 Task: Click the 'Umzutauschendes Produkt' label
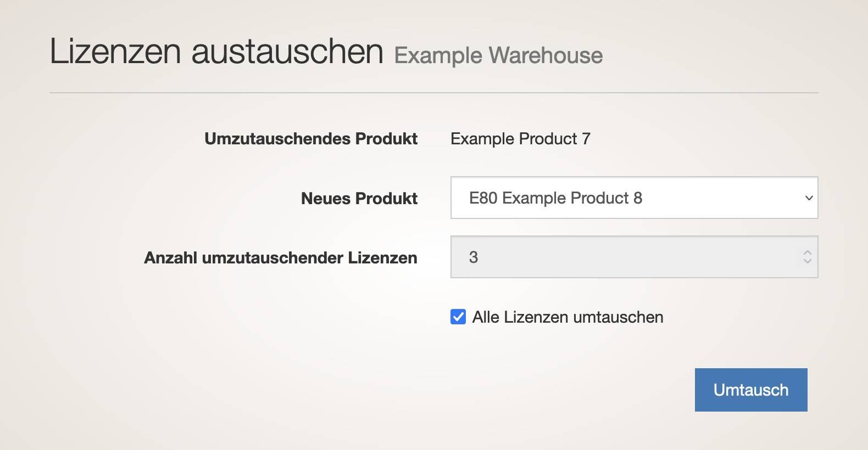(311, 139)
